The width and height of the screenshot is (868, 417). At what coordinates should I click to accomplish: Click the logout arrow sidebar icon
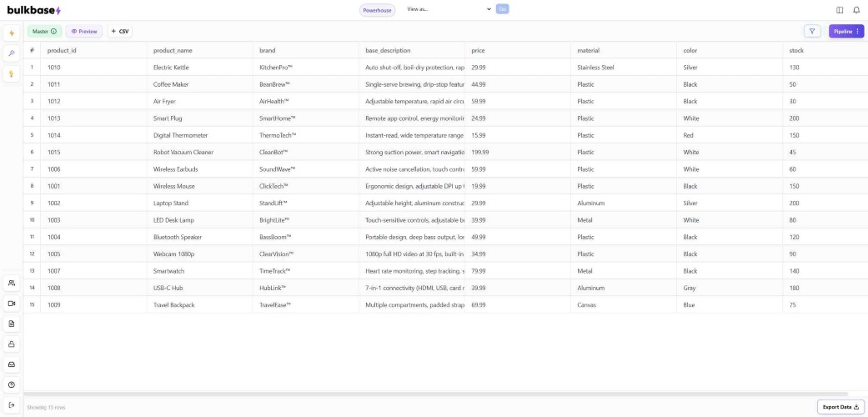(x=12, y=405)
